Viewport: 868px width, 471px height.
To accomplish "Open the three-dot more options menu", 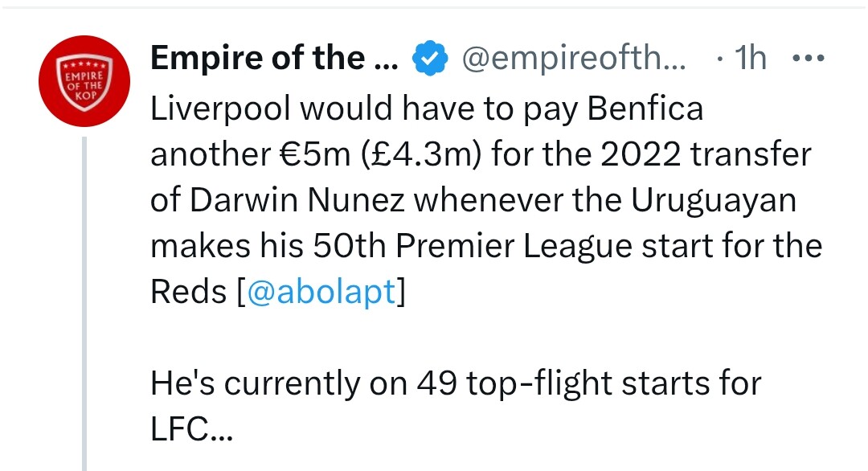I will [809, 58].
